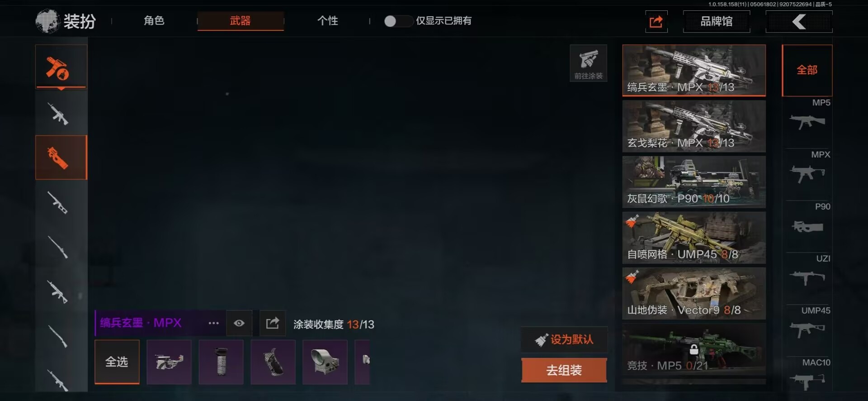
Task: Go back with the arrow button
Action: click(799, 21)
